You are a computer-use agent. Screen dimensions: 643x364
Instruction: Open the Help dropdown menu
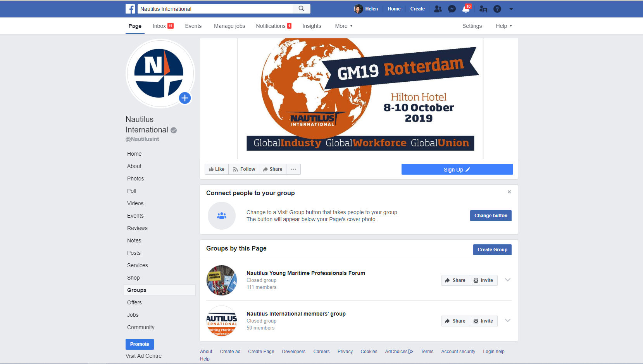tap(503, 26)
